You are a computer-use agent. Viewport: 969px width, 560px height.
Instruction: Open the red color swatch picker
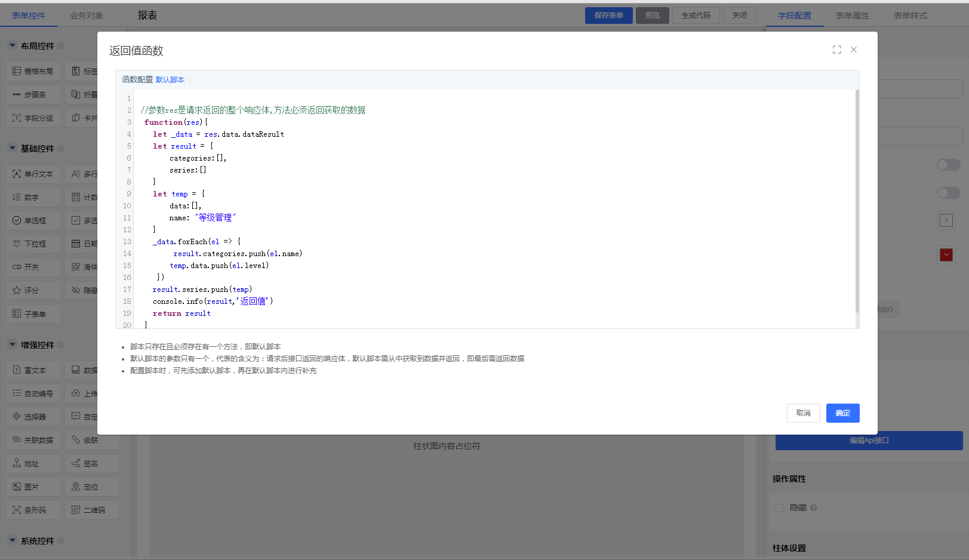tap(946, 255)
